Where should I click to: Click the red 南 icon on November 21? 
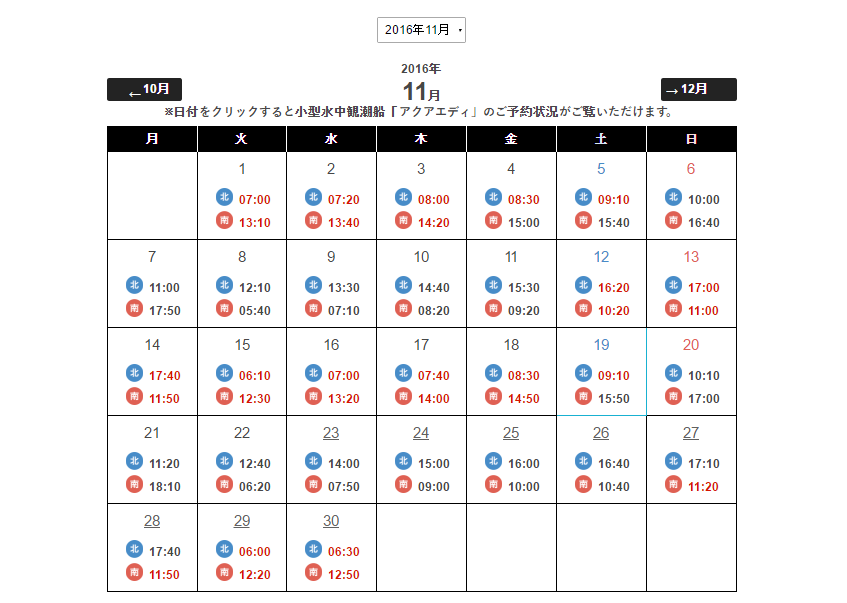134,485
